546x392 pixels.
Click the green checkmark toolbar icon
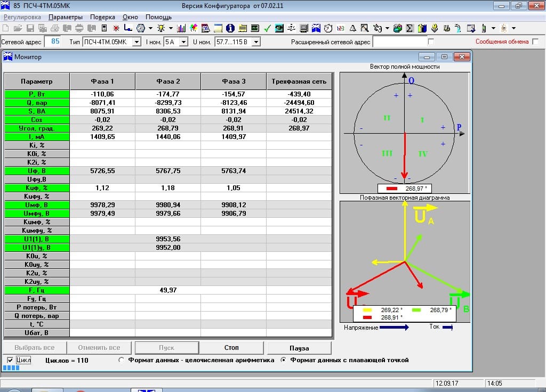[267, 28]
